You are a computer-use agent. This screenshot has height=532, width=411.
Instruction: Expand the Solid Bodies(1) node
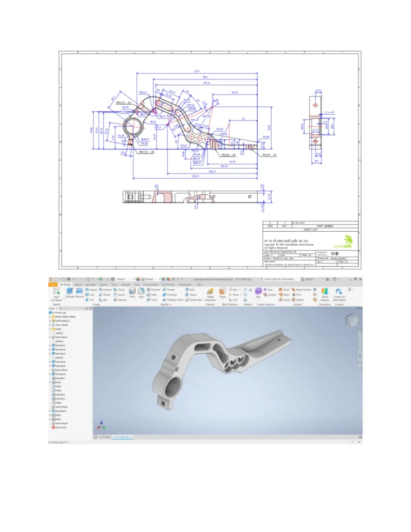click(x=50, y=321)
